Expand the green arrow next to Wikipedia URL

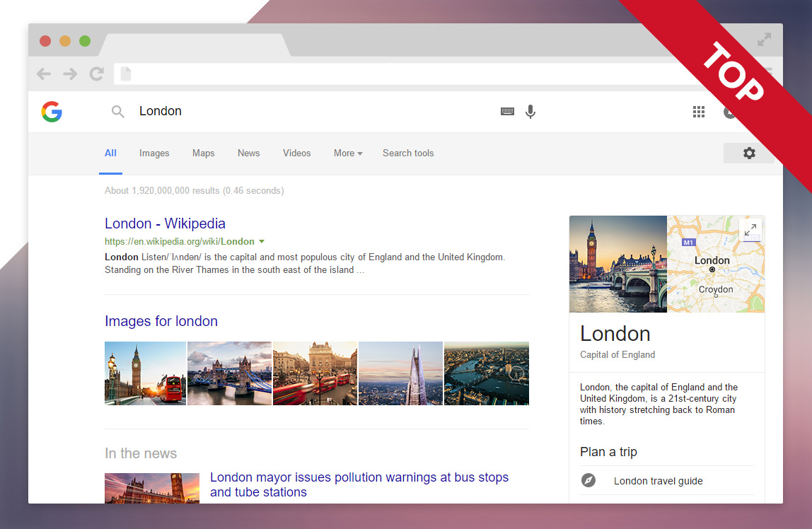262,242
